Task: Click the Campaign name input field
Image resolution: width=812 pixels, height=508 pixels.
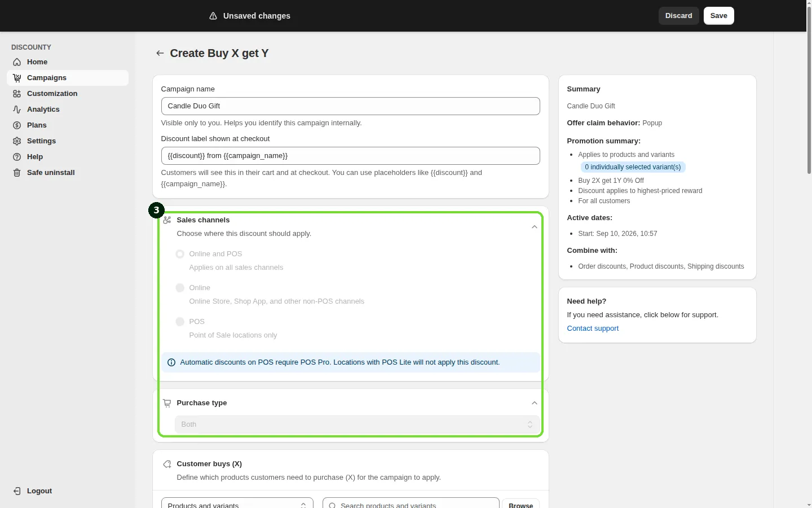Action: (x=350, y=106)
